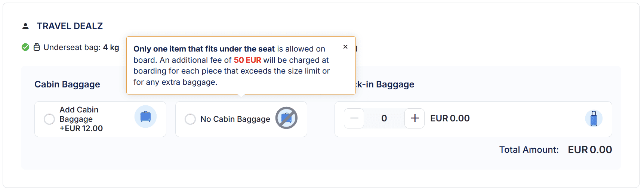This screenshot has height=192, width=644.
Task: Click the Underseat bag 4 kg label
Action: click(x=81, y=47)
